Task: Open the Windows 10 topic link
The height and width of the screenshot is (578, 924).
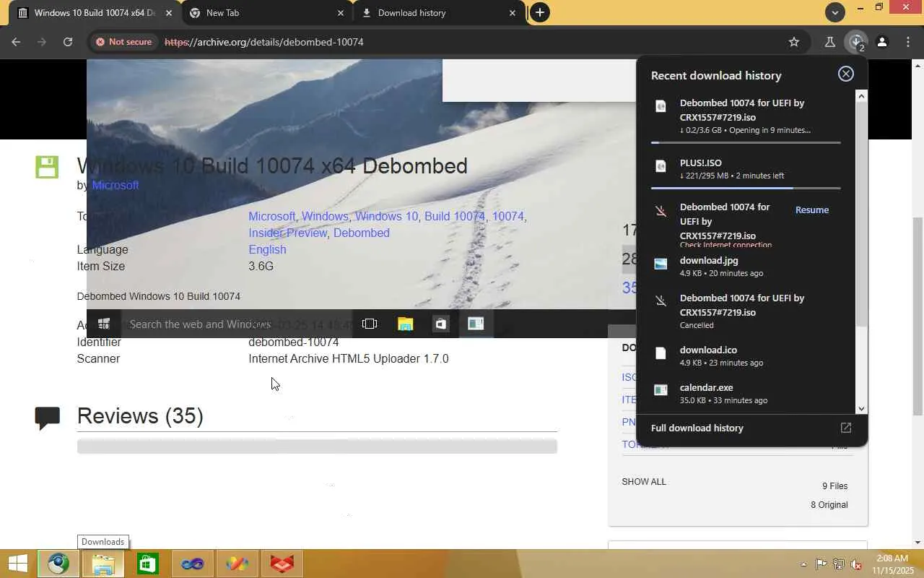Action: click(386, 216)
